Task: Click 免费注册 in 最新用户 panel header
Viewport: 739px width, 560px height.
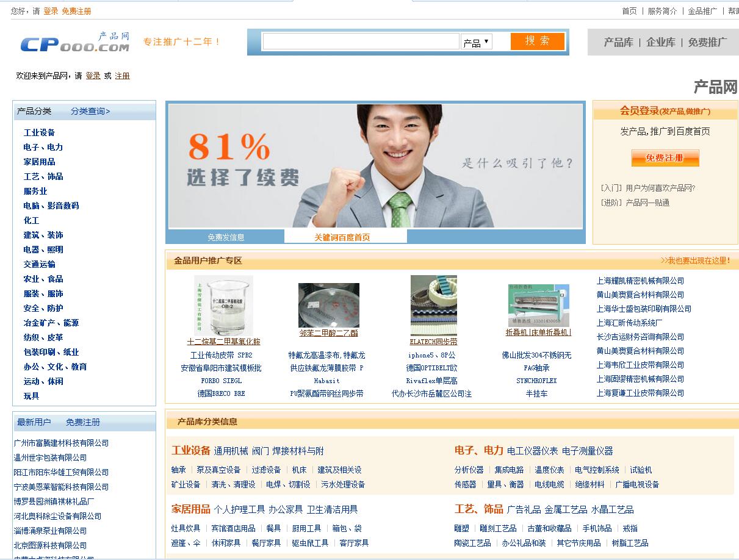Action: [x=83, y=422]
